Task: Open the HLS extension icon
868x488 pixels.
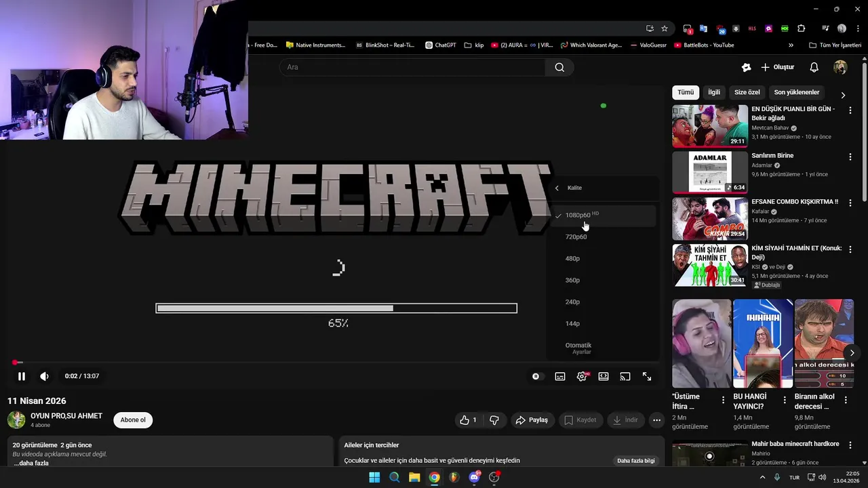Action: tap(752, 28)
